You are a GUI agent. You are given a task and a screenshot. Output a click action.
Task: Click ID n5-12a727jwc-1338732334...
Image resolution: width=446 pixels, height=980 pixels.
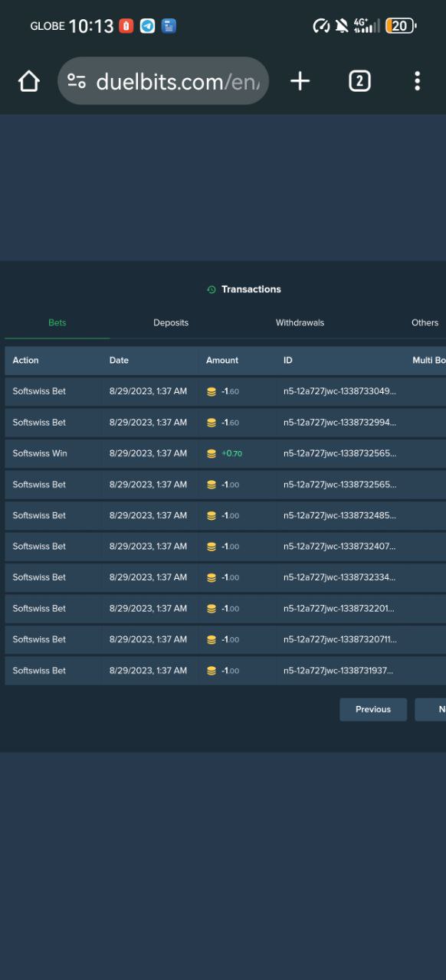(x=339, y=577)
